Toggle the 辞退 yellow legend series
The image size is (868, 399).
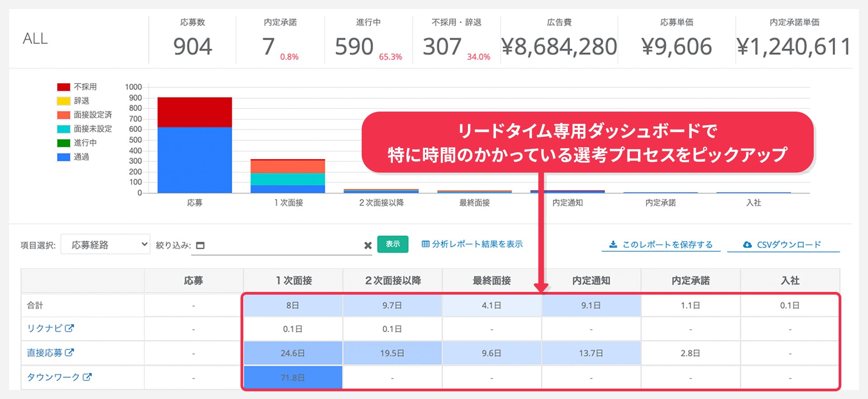(x=64, y=101)
